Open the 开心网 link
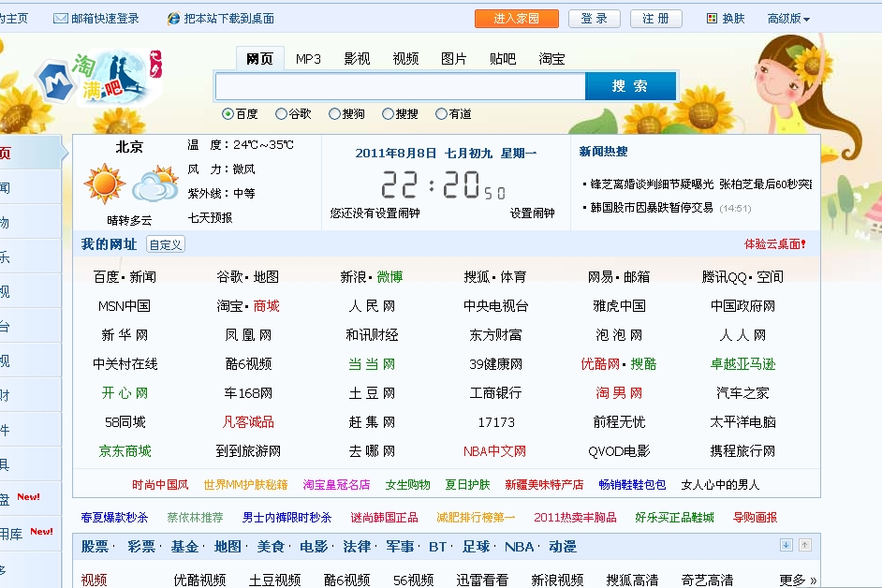Screen dimensions: 882x588 pos(125,392)
